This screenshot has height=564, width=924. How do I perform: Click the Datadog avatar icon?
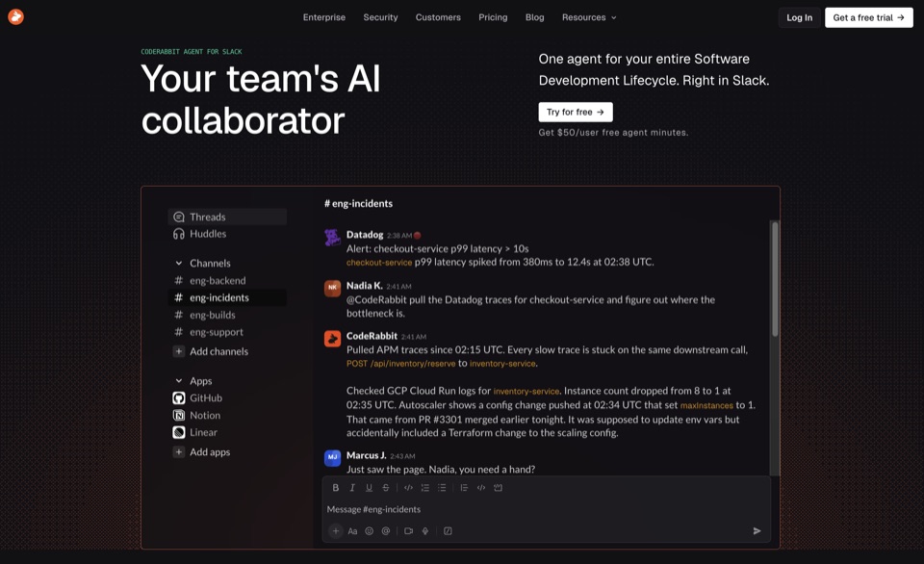point(332,238)
